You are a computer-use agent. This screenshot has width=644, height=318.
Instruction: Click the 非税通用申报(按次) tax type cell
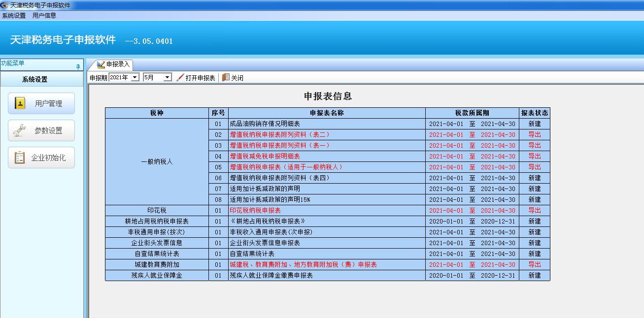coord(157,232)
